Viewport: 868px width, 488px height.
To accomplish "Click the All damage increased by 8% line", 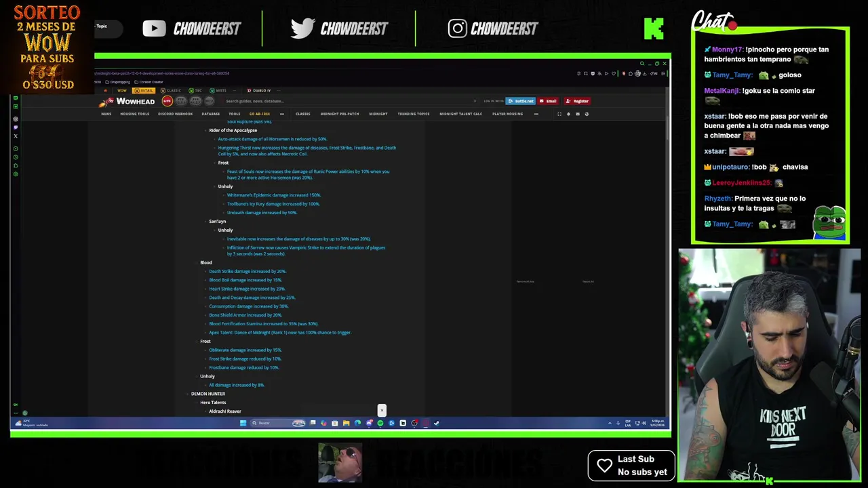I will [237, 385].
